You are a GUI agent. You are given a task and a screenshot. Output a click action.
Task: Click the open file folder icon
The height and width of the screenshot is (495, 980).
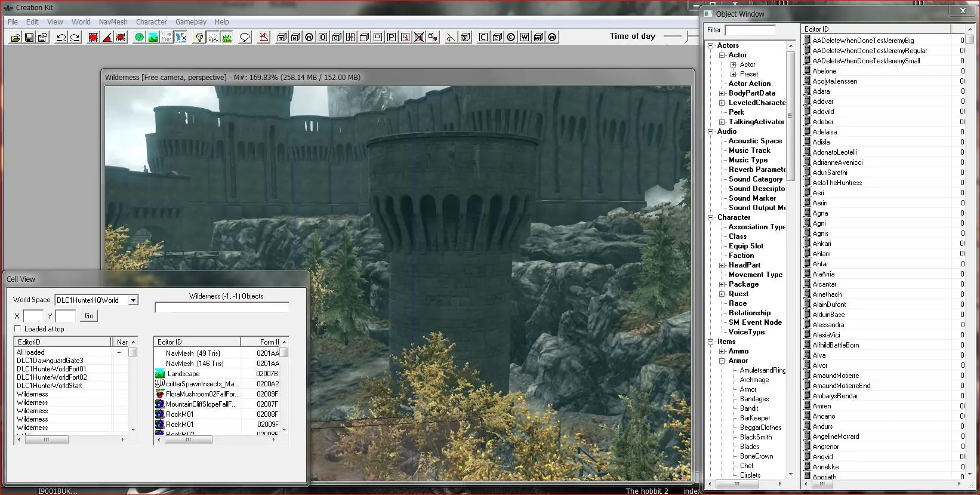coord(15,37)
